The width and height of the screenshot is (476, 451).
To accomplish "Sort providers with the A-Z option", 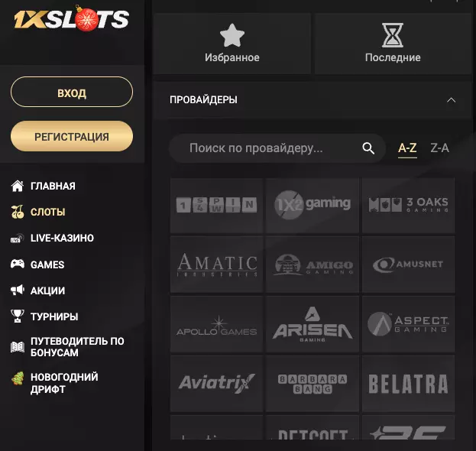I will click(x=407, y=148).
